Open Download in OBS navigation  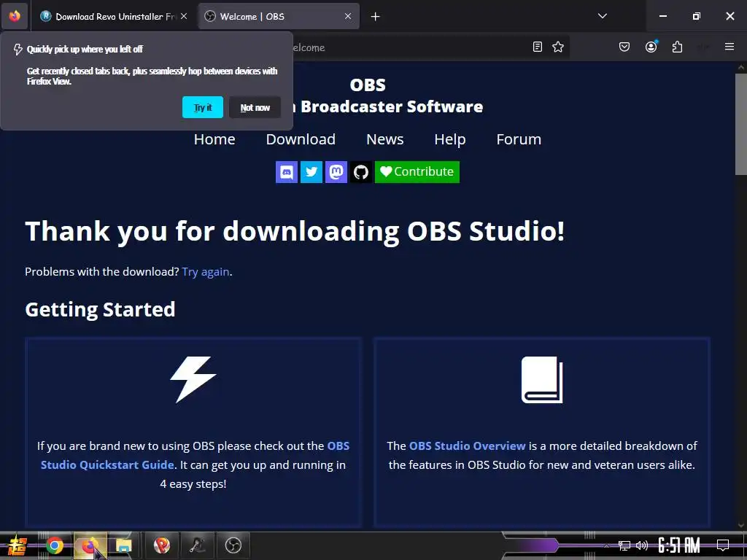(x=301, y=139)
